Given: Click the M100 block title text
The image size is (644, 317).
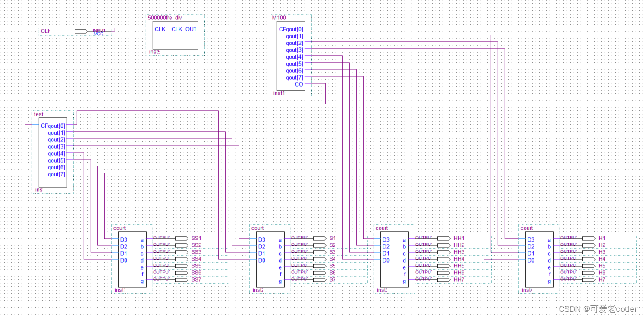Looking at the screenshot, I should point(278,18).
